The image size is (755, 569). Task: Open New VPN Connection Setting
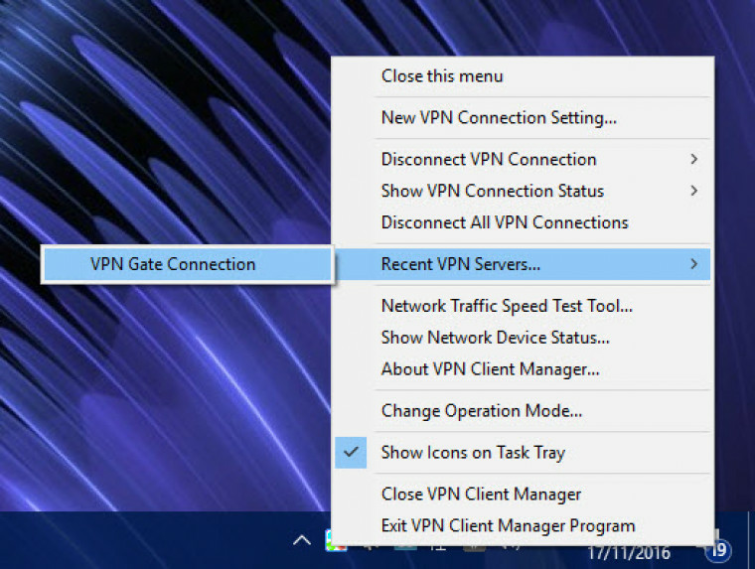(x=499, y=117)
